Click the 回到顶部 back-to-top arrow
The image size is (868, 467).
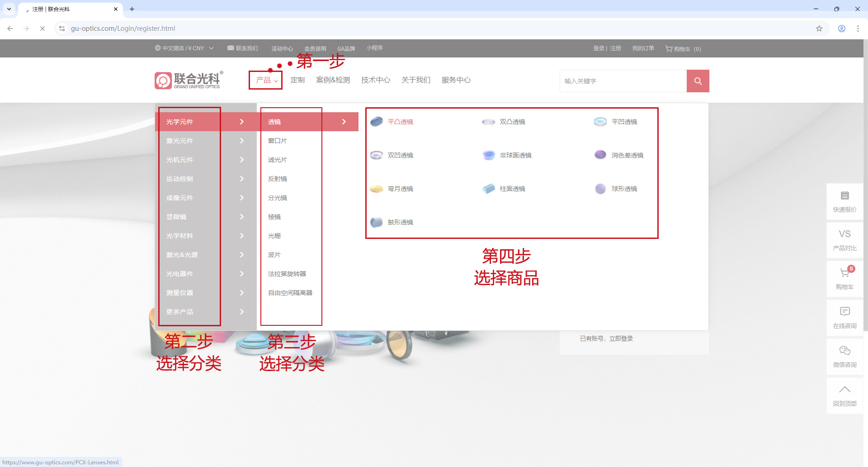click(844, 395)
